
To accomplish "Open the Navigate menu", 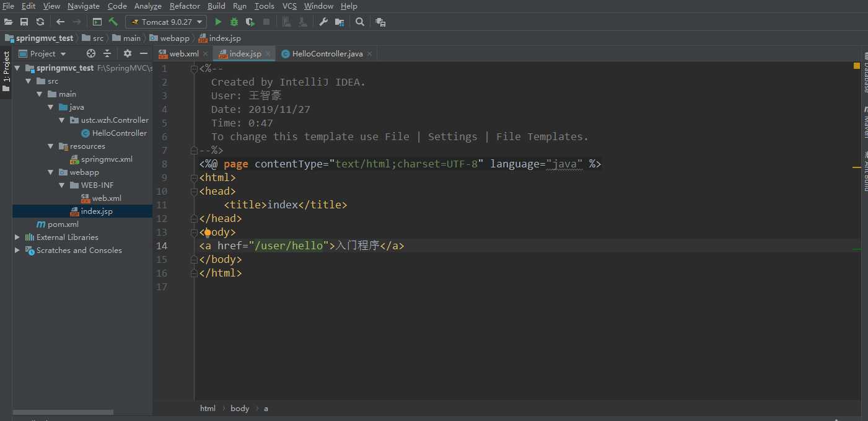I will click(84, 6).
